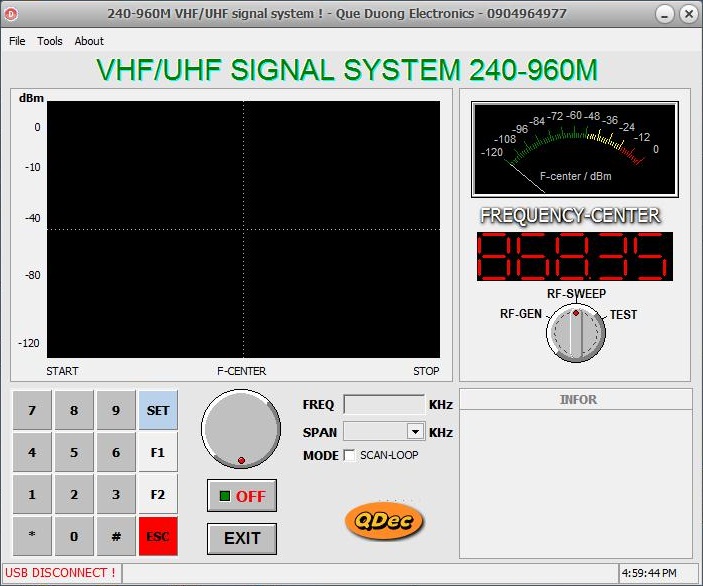Click the large frequency tuning knob
The image size is (703, 586).
241,429
